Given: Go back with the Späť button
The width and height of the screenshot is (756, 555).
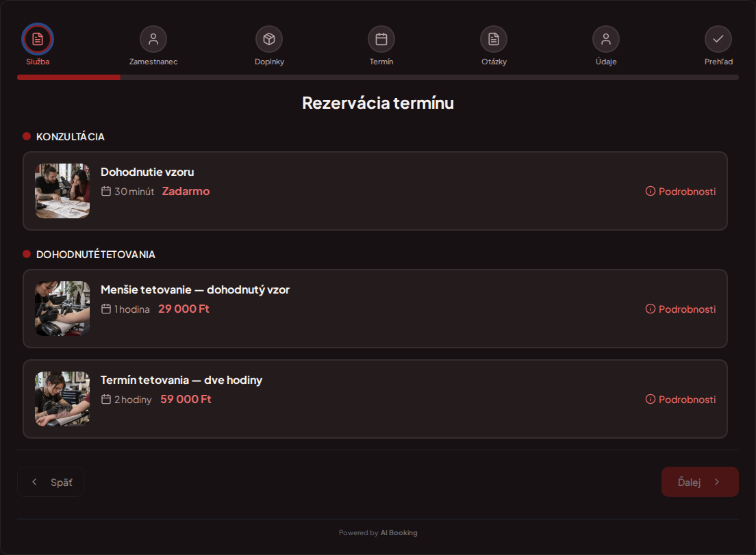Looking at the screenshot, I should click(x=51, y=482).
